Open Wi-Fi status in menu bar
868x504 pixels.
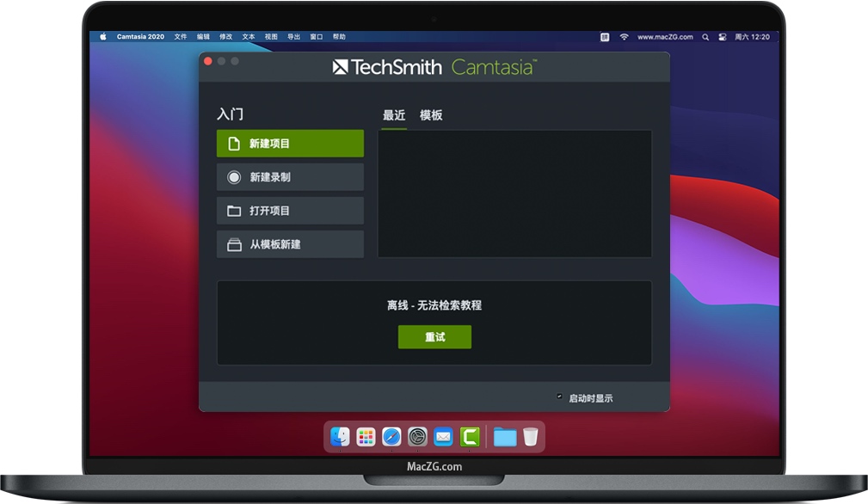(x=624, y=37)
